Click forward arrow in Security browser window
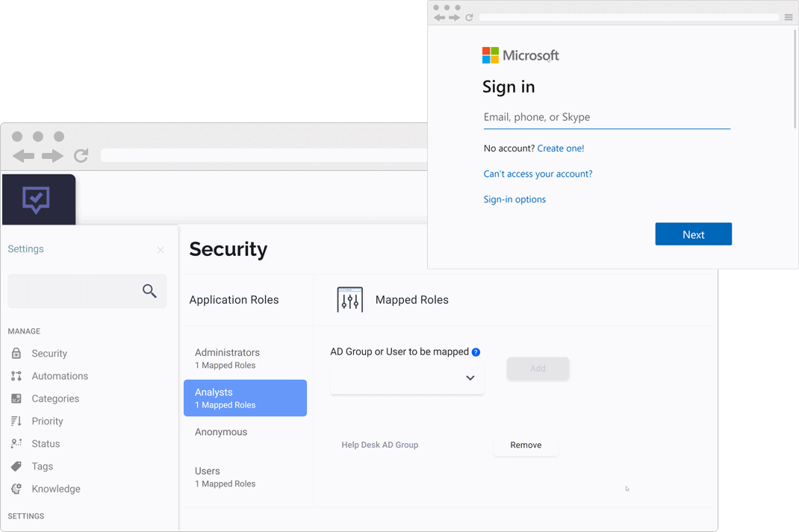This screenshot has width=799, height=532. pos(52,156)
